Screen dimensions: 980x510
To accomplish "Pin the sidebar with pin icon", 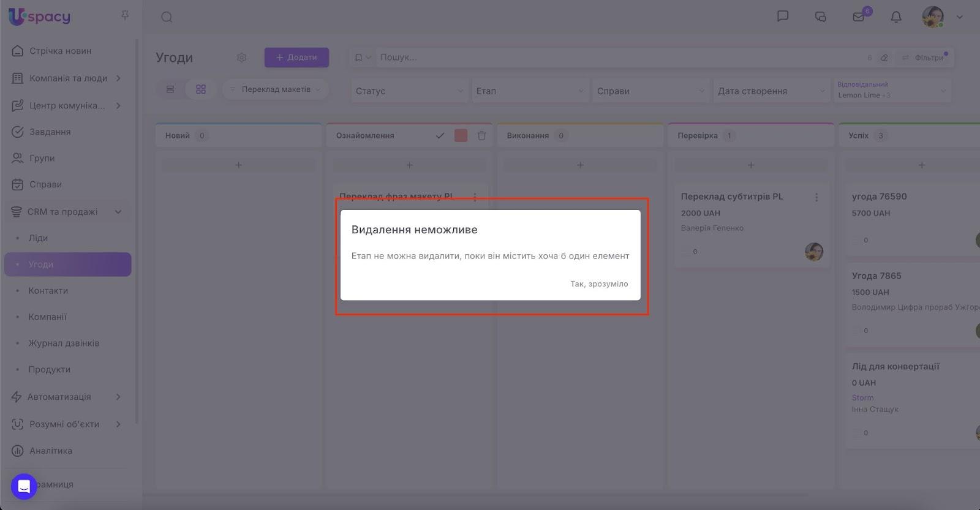I will coord(125,15).
